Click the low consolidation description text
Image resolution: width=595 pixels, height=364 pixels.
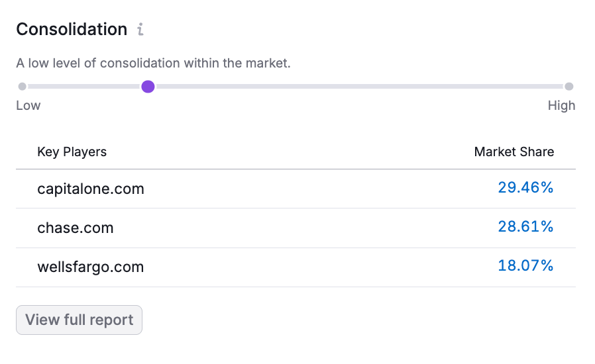coord(153,64)
